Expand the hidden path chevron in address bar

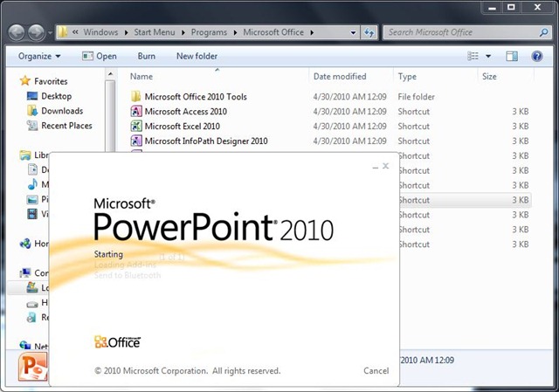coord(75,32)
